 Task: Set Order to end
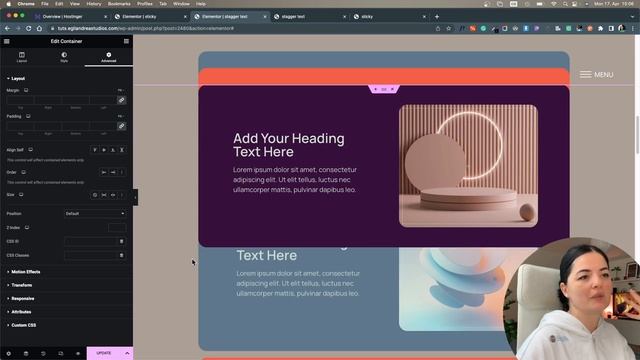113,172
